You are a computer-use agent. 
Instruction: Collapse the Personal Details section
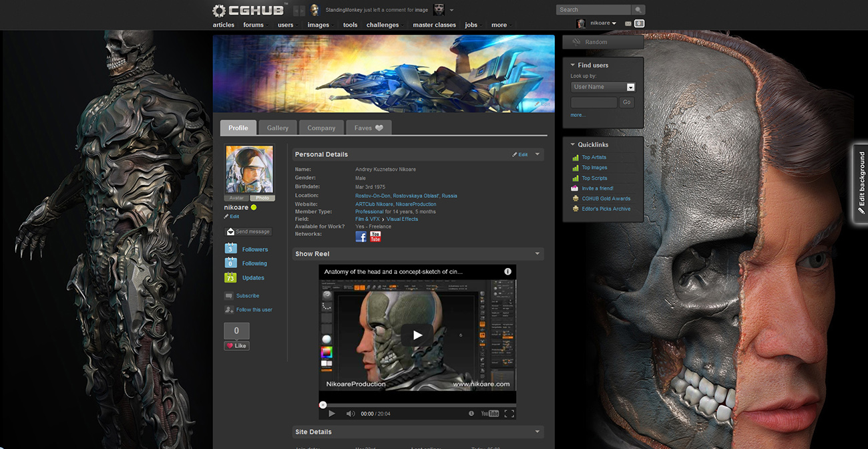(x=537, y=154)
